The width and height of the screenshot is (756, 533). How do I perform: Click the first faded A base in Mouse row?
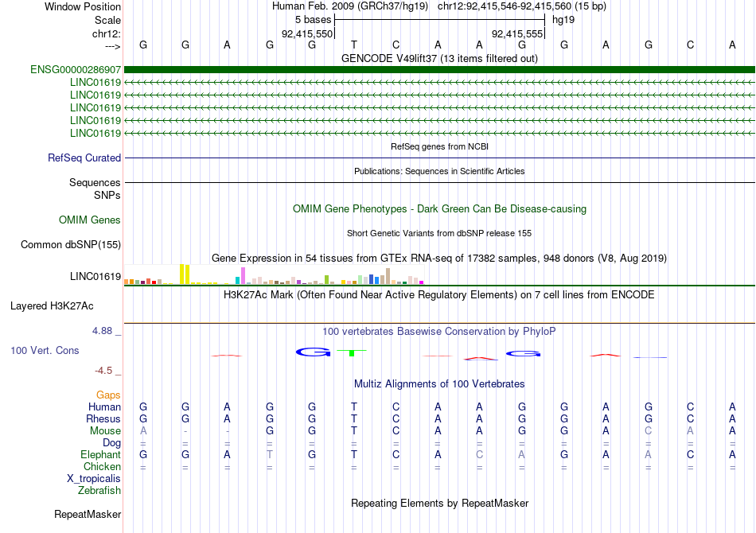point(143,431)
